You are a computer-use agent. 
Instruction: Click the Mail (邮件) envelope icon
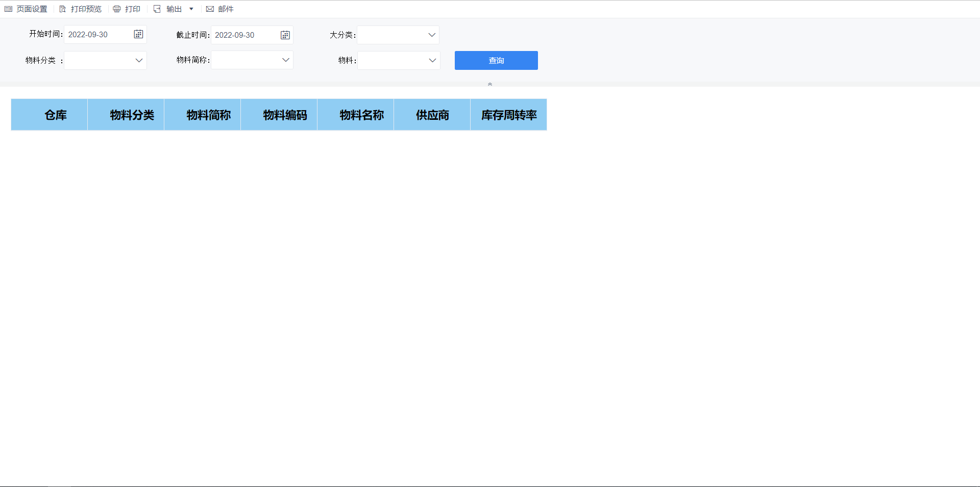pyautogui.click(x=210, y=9)
